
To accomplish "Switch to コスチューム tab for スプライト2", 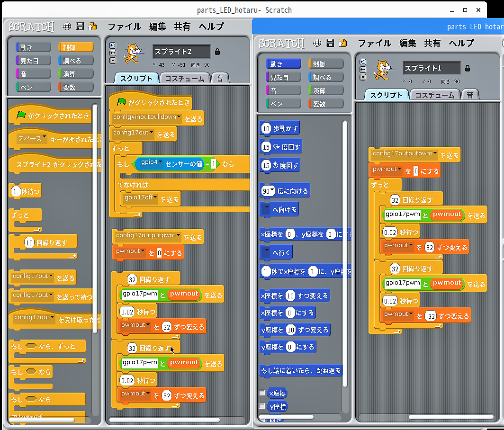I will pyautogui.click(x=185, y=79).
